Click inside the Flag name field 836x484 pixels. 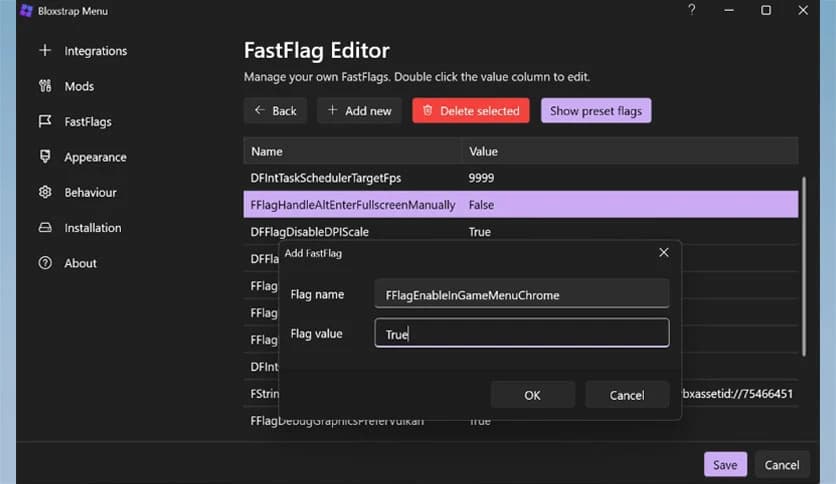pyautogui.click(x=520, y=295)
